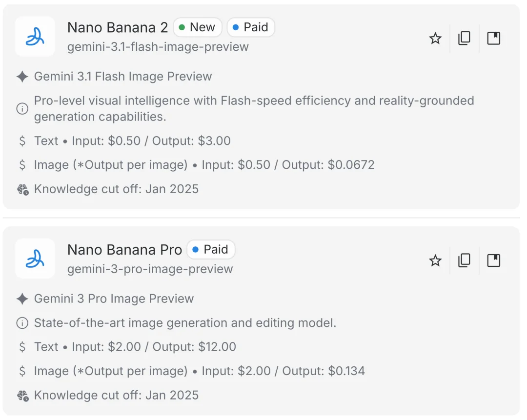Copy the Nano Banana Pro model details
This screenshot has height=420, width=527.
click(x=464, y=260)
